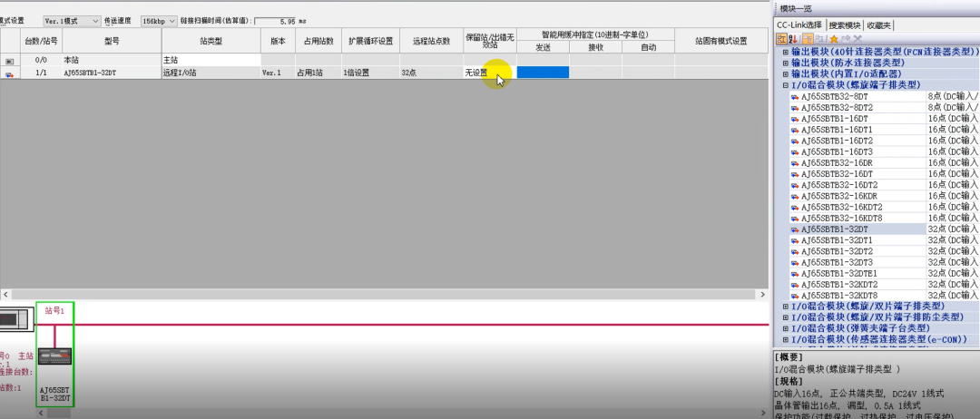
Task: Click the 远程站点数 column header
Action: (x=431, y=41)
